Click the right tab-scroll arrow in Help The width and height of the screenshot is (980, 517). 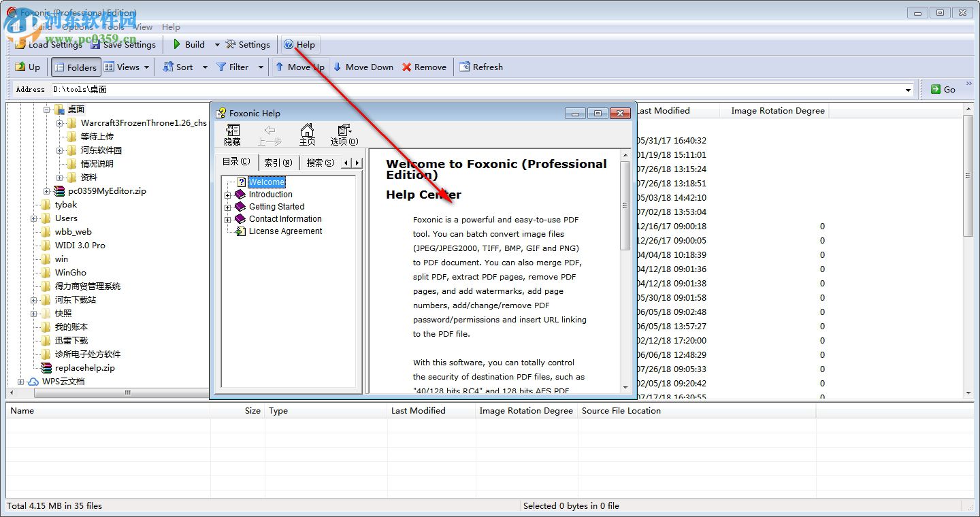coord(357,163)
